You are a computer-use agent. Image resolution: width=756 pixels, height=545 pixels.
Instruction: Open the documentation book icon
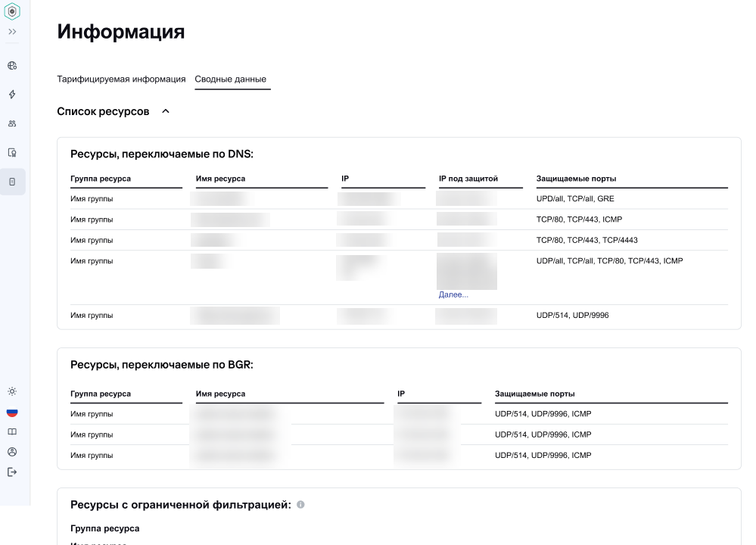11,431
